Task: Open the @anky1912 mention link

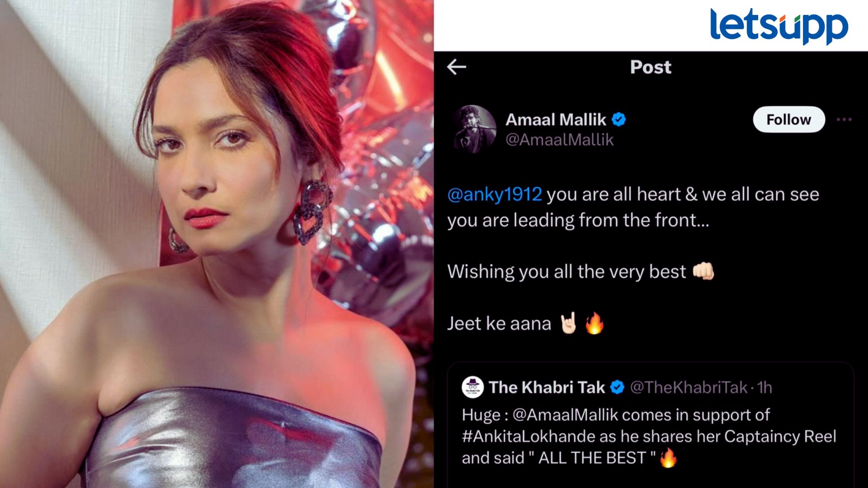Action: pyautogui.click(x=494, y=194)
